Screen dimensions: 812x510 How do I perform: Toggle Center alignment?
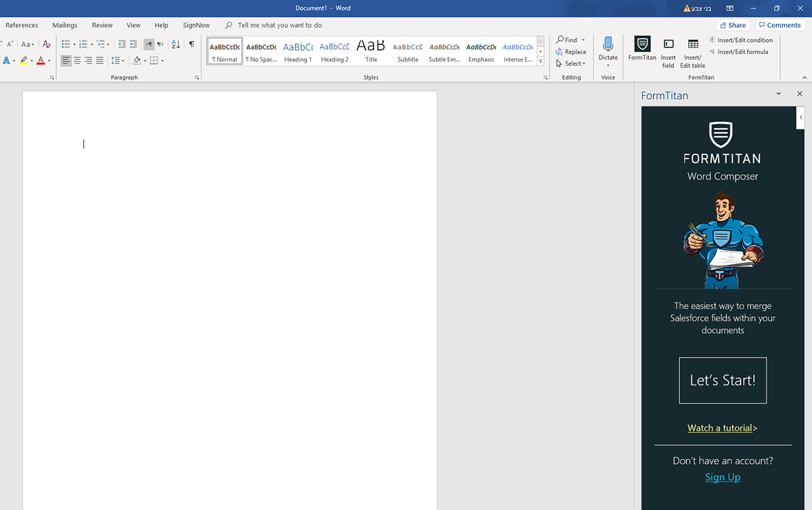coord(77,61)
